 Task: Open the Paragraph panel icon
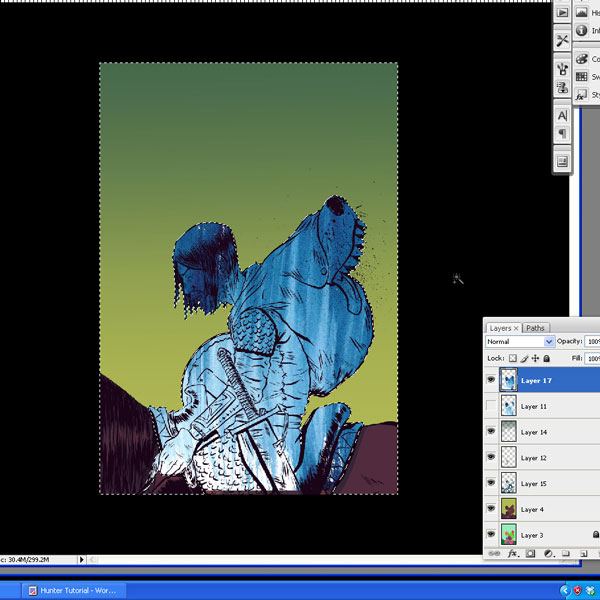click(562, 134)
